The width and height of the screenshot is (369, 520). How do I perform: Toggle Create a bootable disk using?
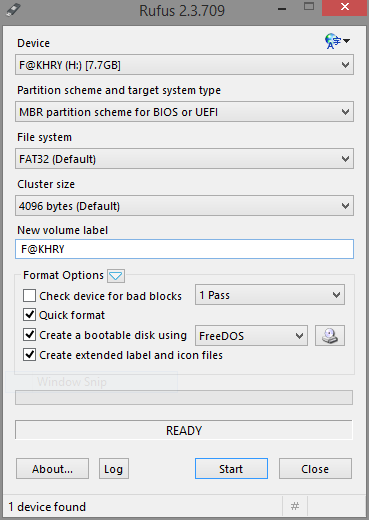coord(29,335)
